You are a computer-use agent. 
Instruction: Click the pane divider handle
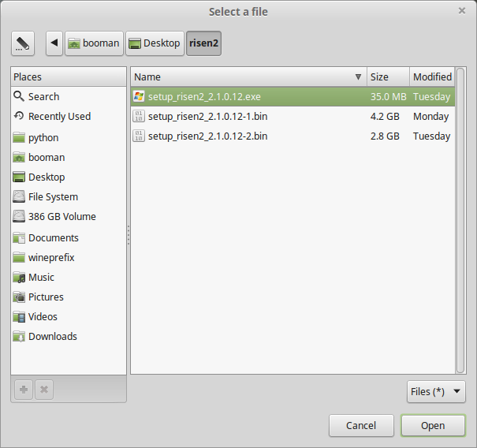tap(129, 235)
